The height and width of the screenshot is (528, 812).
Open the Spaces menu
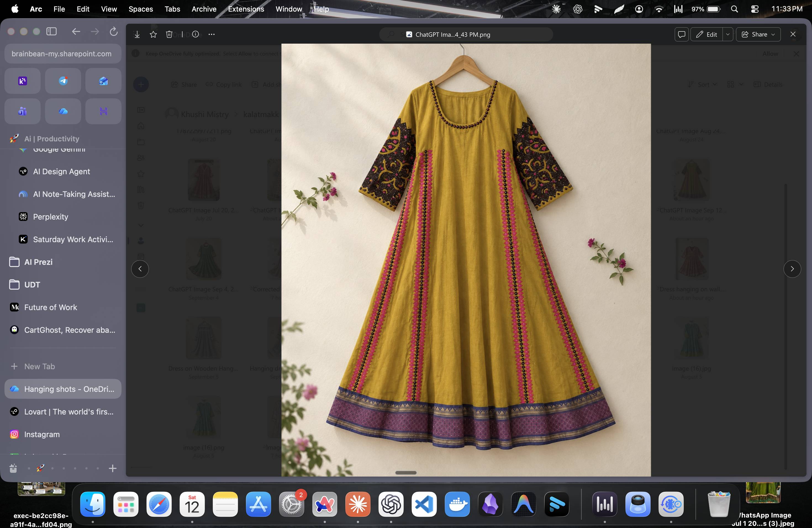(x=141, y=9)
